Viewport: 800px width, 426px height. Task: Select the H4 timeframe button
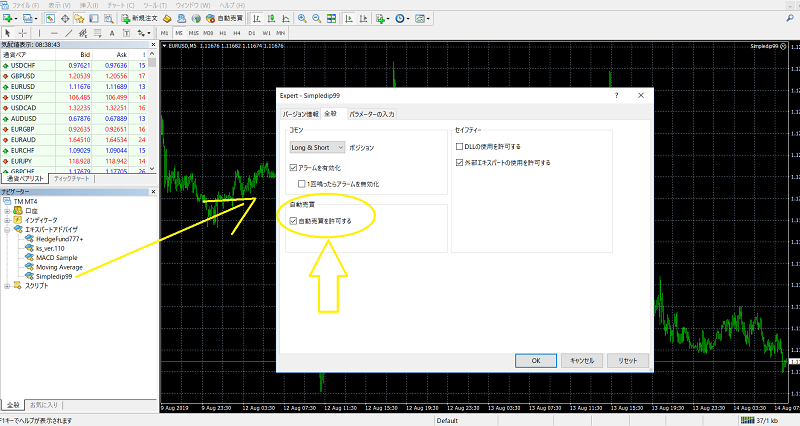(x=236, y=33)
